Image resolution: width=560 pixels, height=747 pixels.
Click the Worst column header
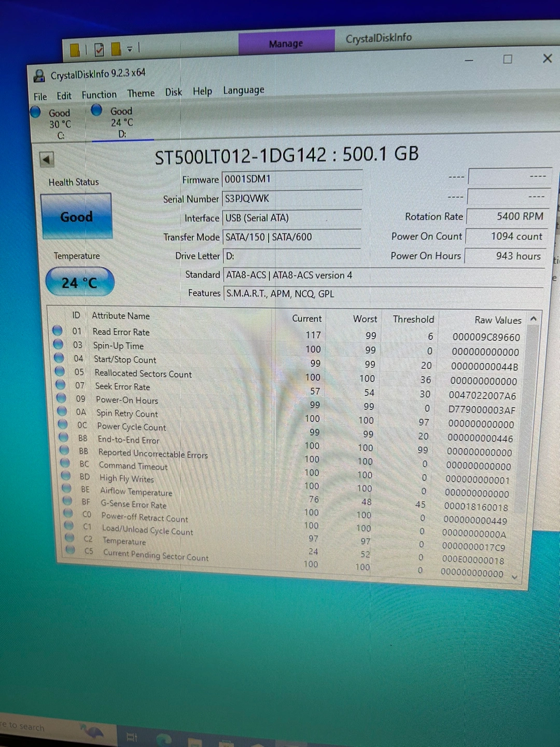point(365,319)
